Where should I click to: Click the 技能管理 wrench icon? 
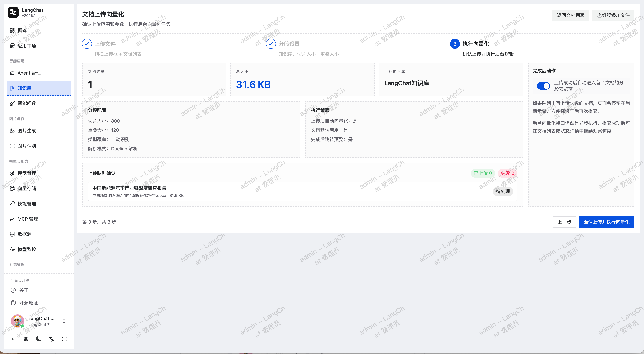(x=12, y=204)
